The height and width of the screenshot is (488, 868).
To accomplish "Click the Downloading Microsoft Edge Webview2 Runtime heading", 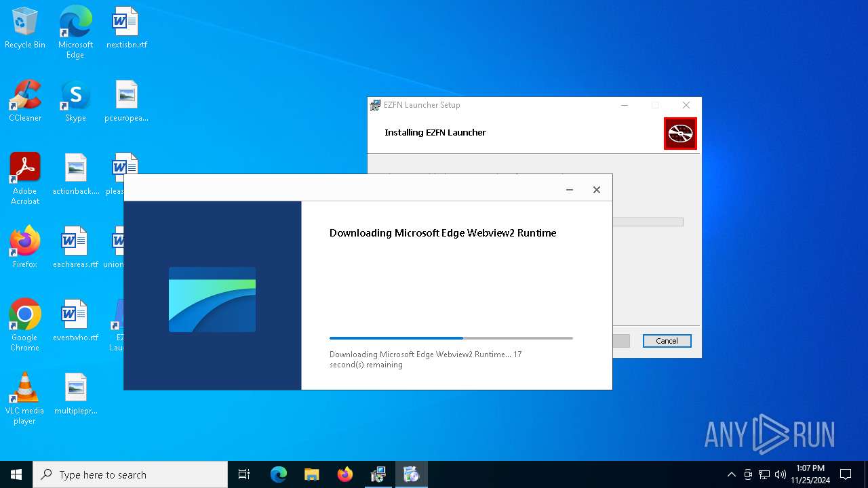I will click(443, 232).
